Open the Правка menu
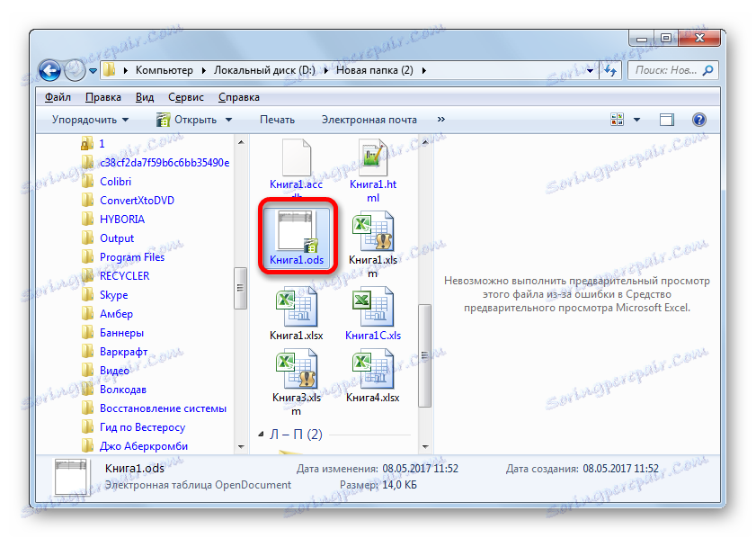The width and height of the screenshot is (756, 538). (103, 97)
